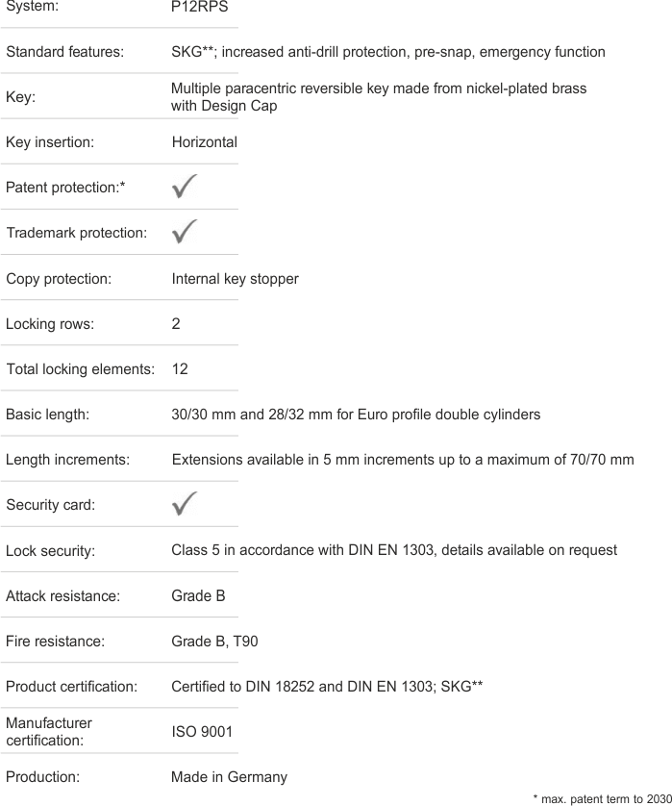Click the Trademark protection checkmark icon
Viewport: 672px width, 806px height.
(185, 232)
